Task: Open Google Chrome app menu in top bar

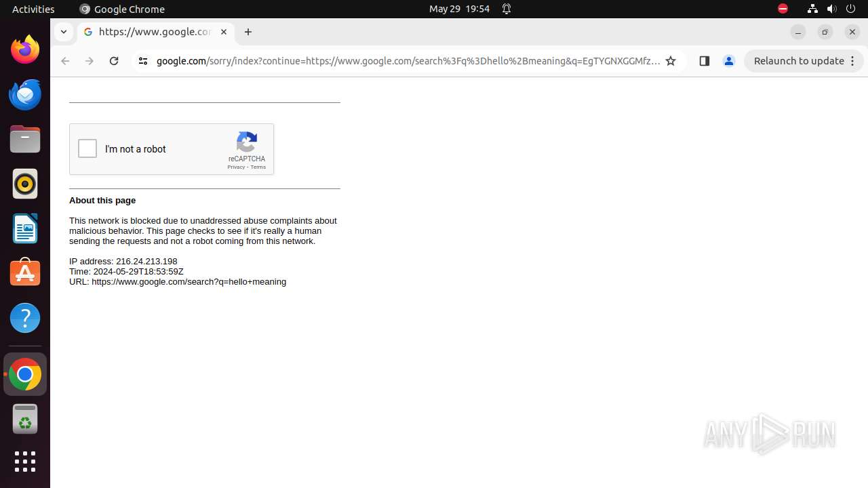Action: (122, 9)
